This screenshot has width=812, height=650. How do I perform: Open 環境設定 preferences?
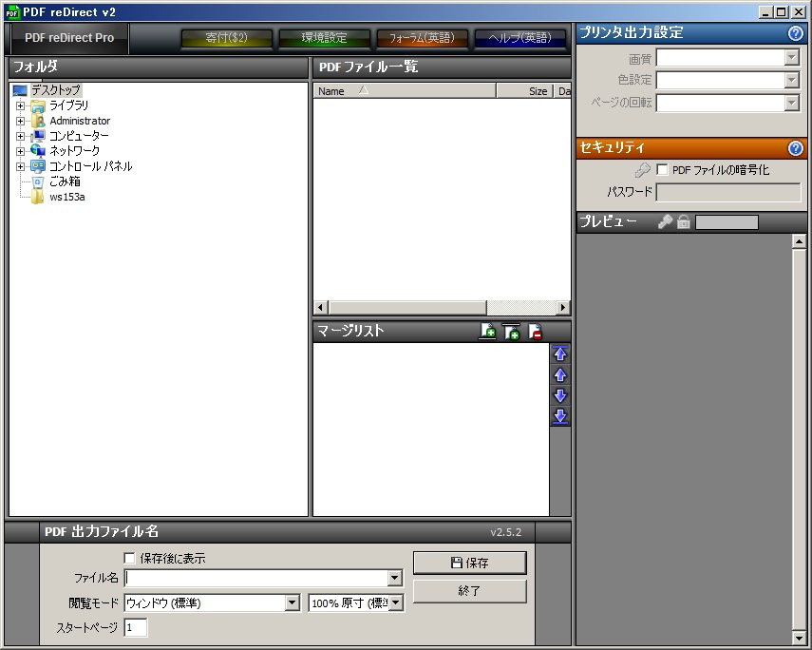[x=324, y=38]
